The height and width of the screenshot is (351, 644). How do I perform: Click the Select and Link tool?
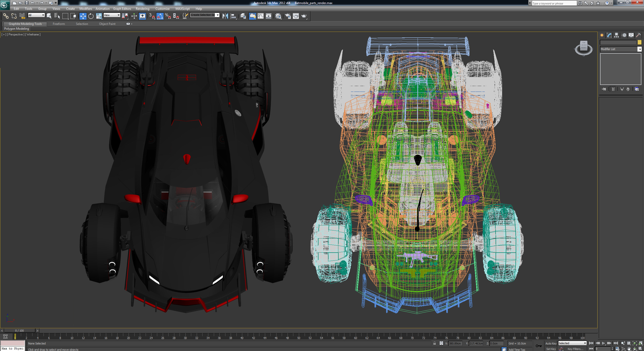pyautogui.click(x=6, y=16)
